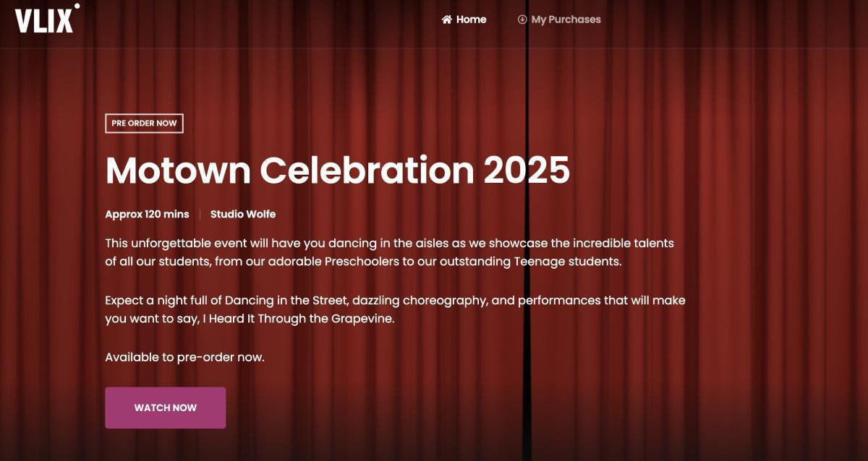Click the Available to pre-order now line
The image size is (868, 461).
[185, 356]
